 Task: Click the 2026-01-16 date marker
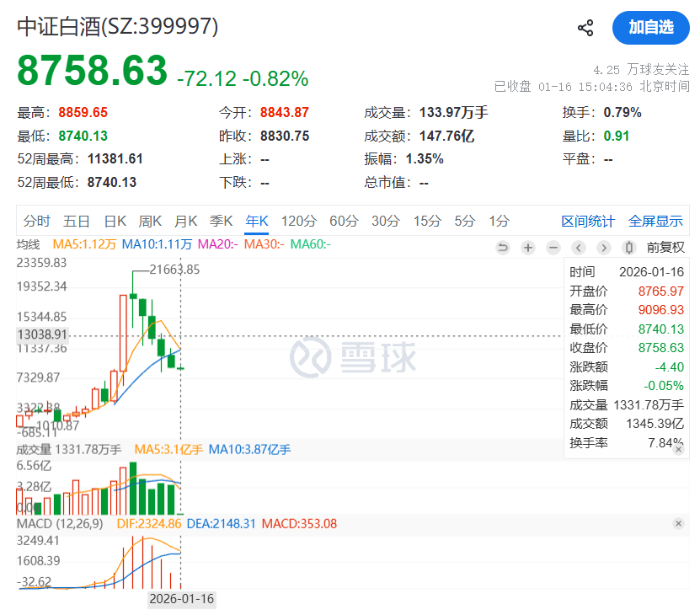pyautogui.click(x=182, y=599)
